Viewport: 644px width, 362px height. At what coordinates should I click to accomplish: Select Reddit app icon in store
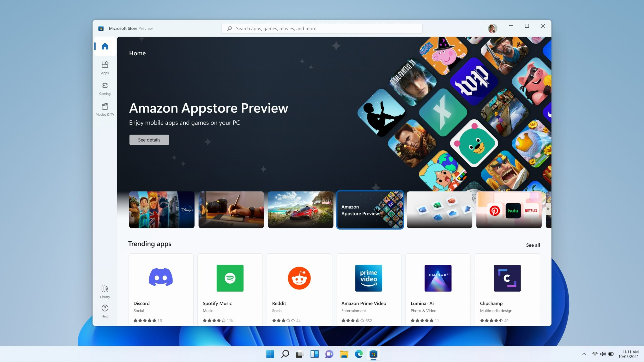click(299, 278)
